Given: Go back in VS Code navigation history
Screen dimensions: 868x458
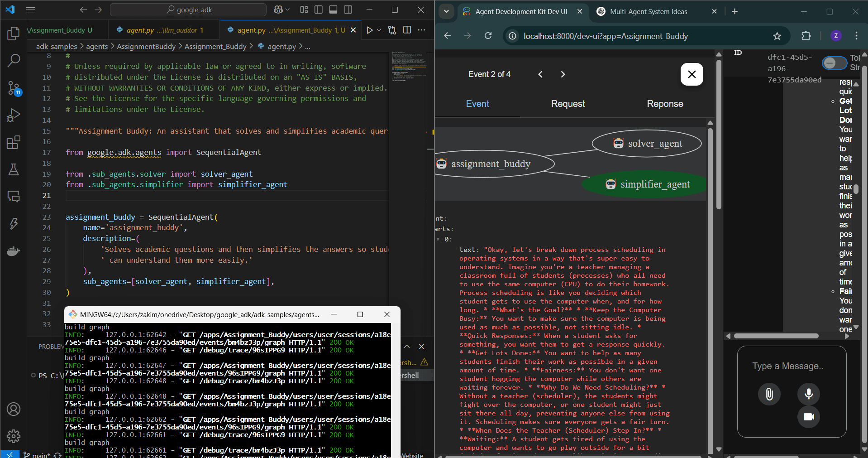Looking at the screenshot, I should pos(83,10).
